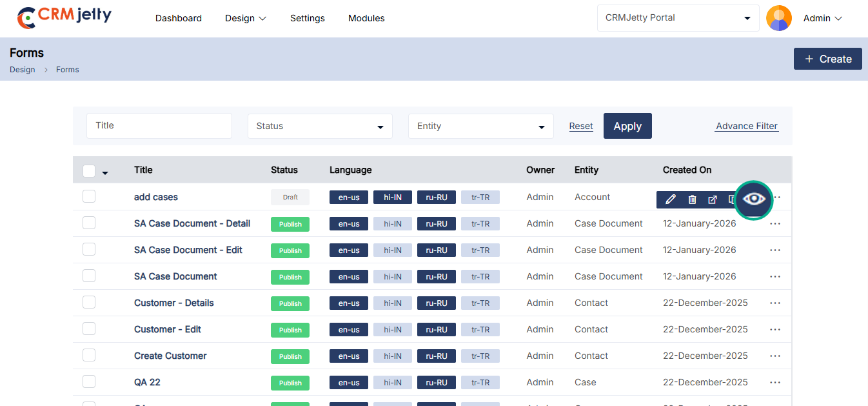Click the pencil edit icon for add cases
This screenshot has width=868, height=406.
pyautogui.click(x=671, y=199)
